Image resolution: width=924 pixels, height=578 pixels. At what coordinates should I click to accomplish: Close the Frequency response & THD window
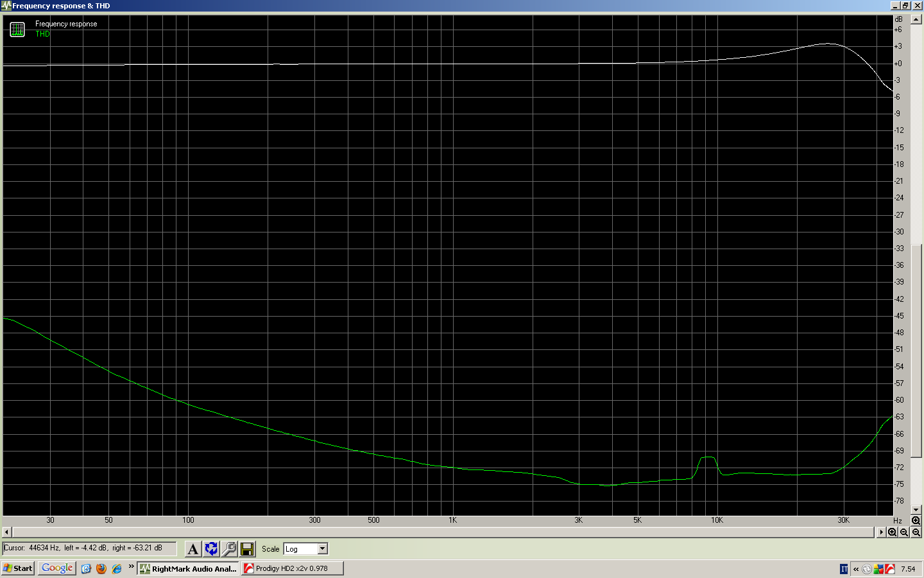[x=917, y=6]
